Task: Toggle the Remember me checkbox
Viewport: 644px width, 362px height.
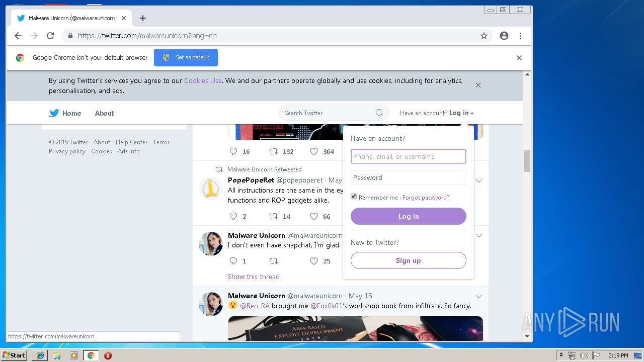Action: point(354,197)
